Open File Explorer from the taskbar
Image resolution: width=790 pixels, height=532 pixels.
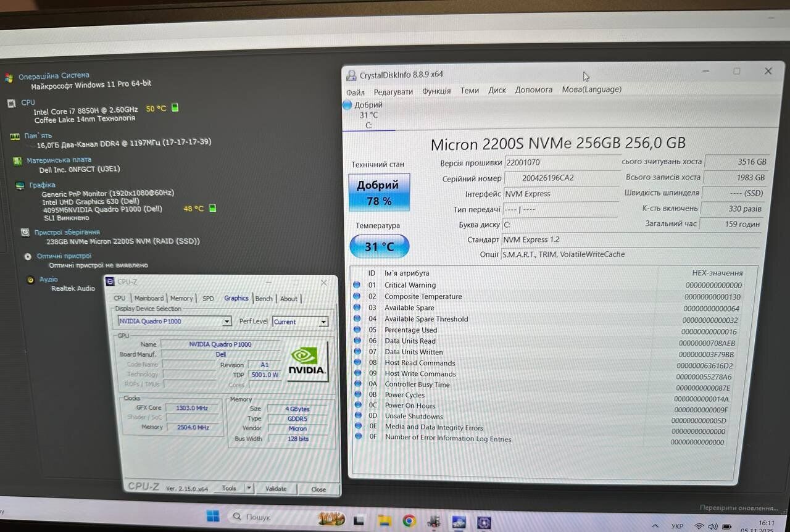tap(385, 520)
